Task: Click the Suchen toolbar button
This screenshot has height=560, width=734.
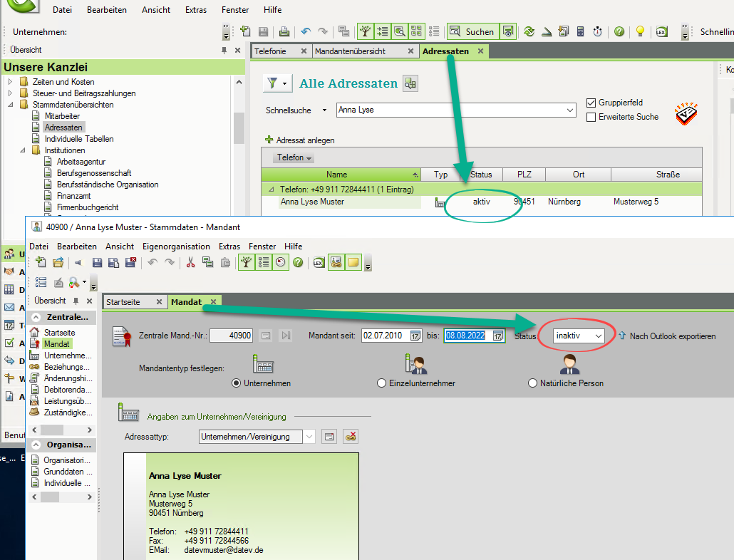Action: pyautogui.click(x=471, y=31)
